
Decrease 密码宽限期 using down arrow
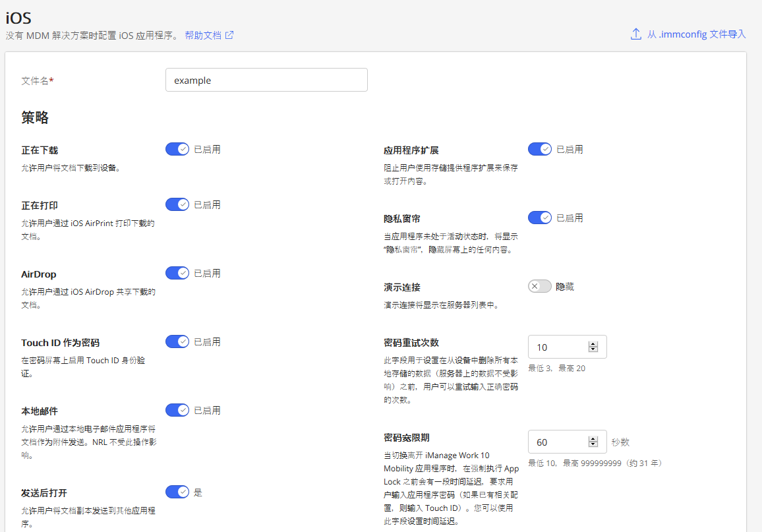593,445
